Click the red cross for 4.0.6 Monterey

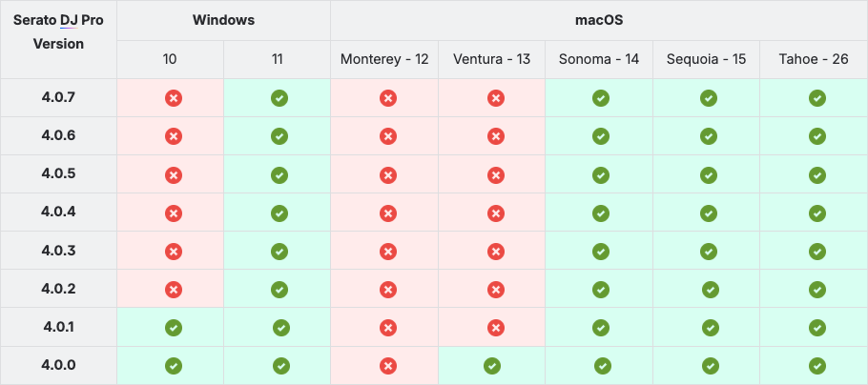[x=388, y=136]
